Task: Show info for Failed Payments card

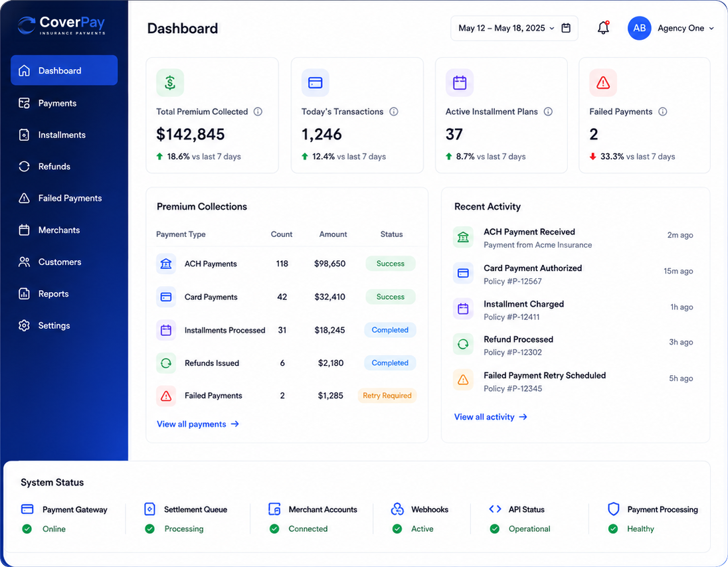Action: pos(663,112)
